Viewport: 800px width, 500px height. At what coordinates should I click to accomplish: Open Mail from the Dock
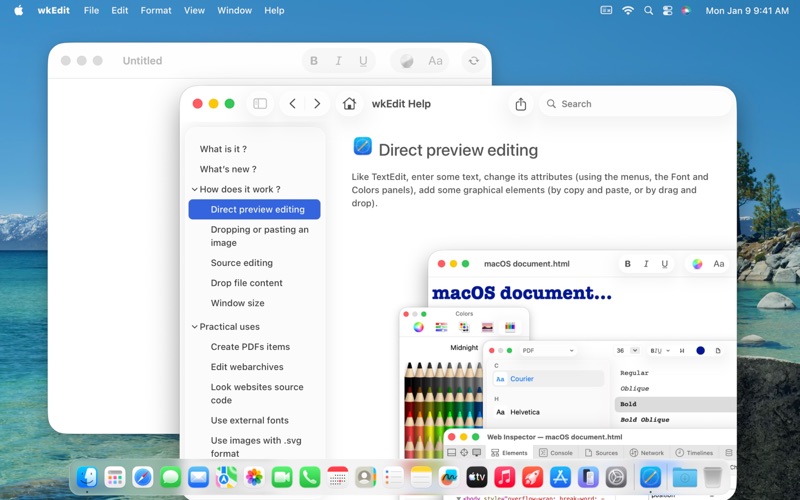pos(198,478)
